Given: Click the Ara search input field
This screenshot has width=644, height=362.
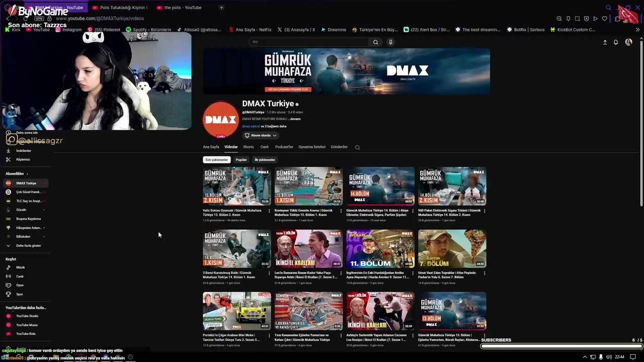Looking at the screenshot, I should pyautogui.click(x=309, y=42).
